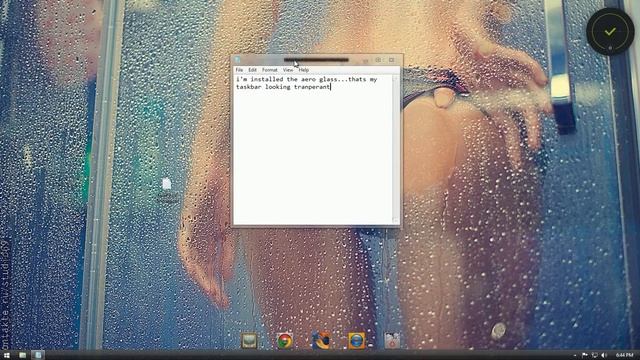Maximize the Notepad window
Image resolution: width=640 pixels, height=360 pixels.
coord(378,60)
